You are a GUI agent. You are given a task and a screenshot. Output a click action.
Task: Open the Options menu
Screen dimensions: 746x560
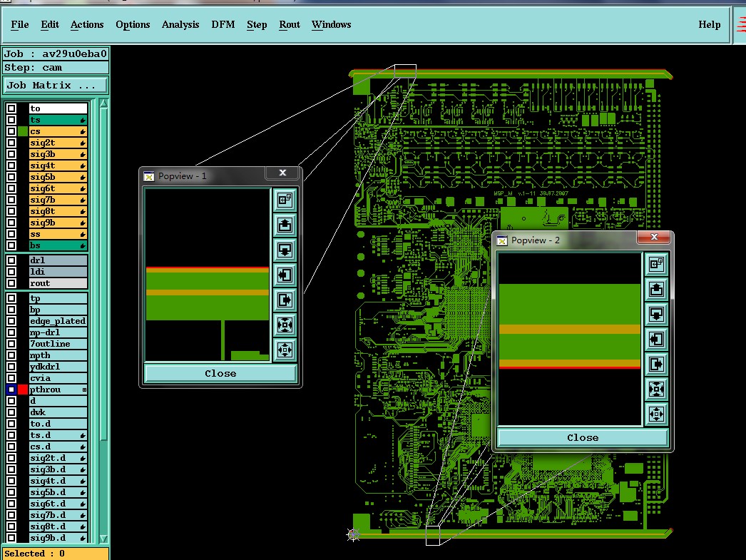coord(133,25)
